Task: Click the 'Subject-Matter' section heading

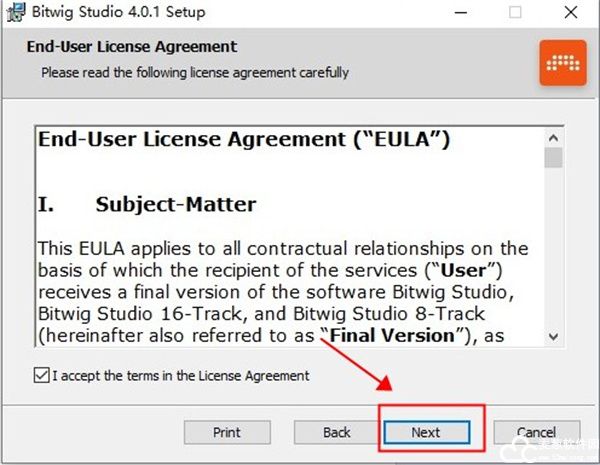Action: pos(176,204)
